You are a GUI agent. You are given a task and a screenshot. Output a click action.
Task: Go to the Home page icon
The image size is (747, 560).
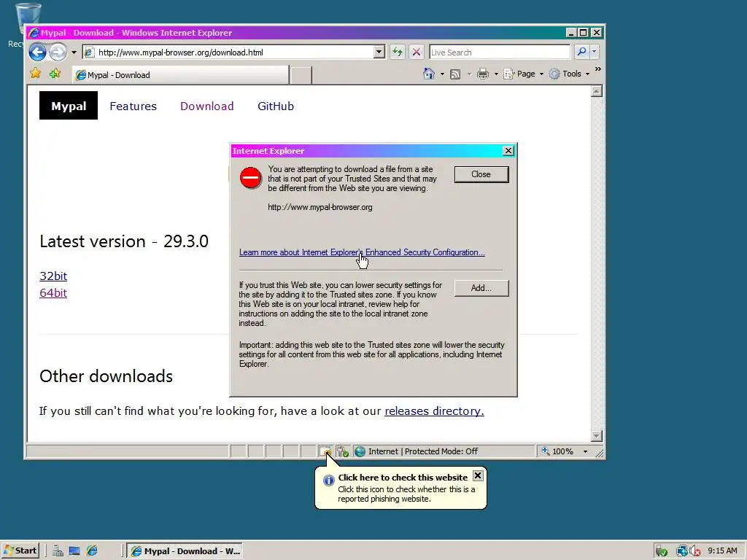pos(429,74)
